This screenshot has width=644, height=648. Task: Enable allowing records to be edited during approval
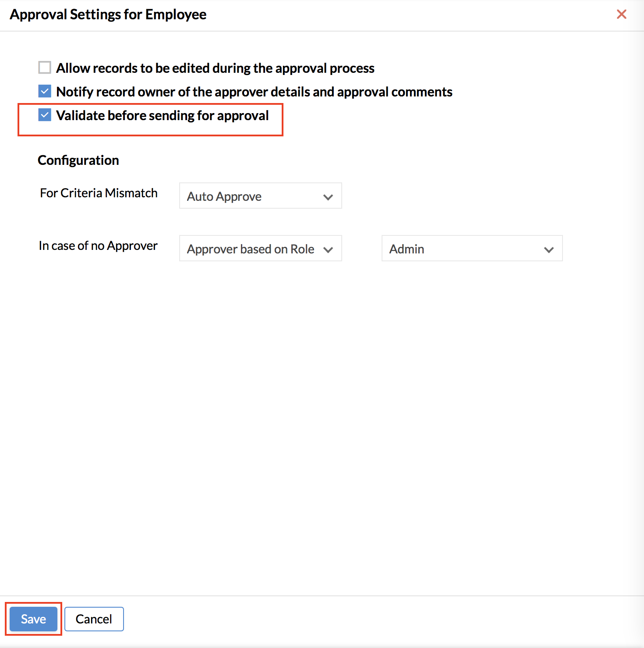tap(45, 68)
